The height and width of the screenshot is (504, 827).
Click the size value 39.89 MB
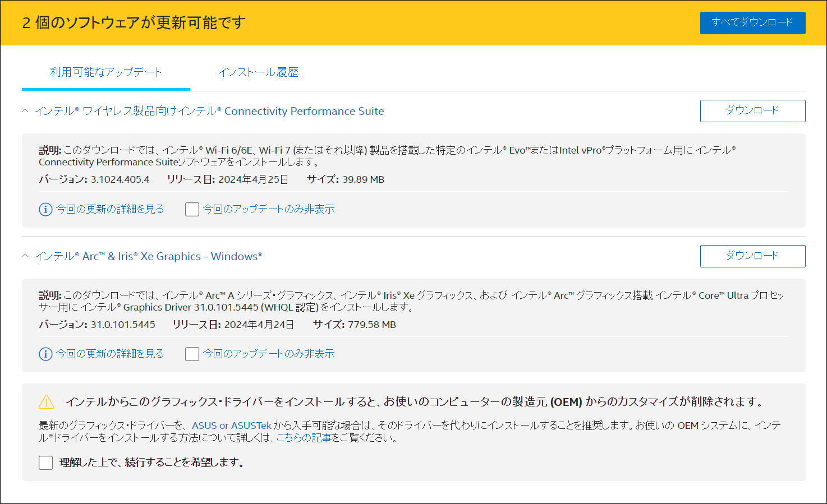point(364,179)
